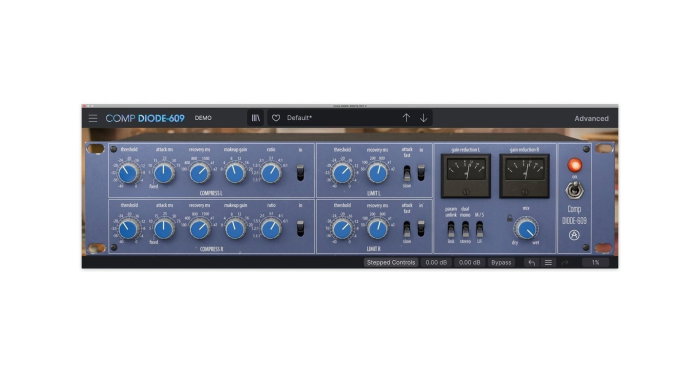700x372 pixels.
Task: Click the 1% CPU meter
Action: pos(596,263)
